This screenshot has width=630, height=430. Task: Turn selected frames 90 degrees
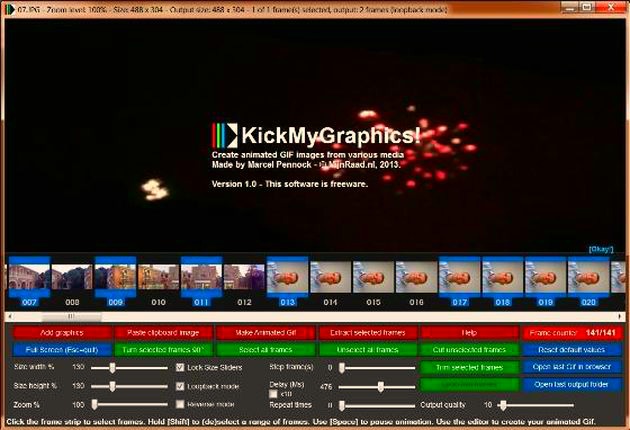point(163,350)
